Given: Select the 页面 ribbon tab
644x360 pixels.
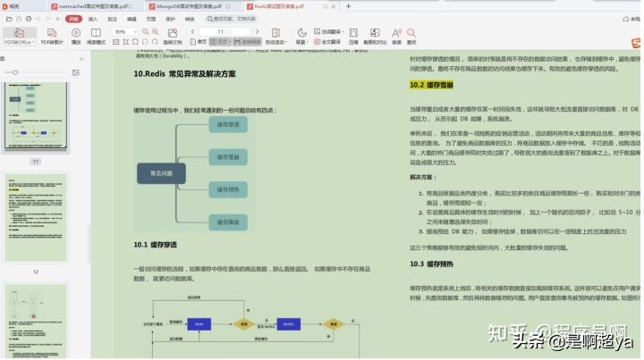Looking at the screenshot, I should coord(151,19).
